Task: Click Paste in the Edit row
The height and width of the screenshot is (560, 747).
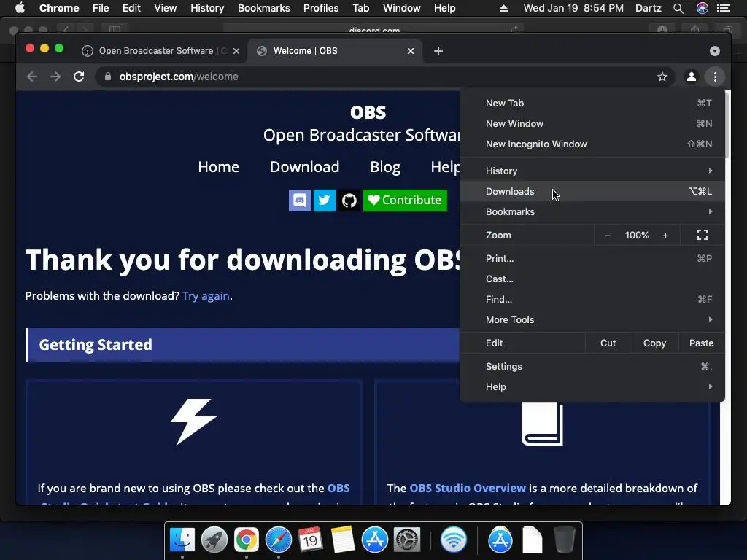Action: (701, 343)
